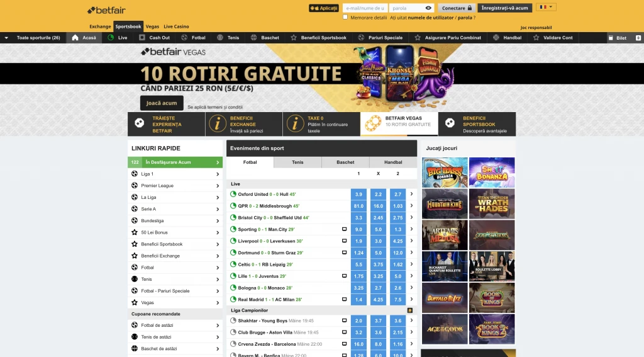644x357 pixels.
Task: Expand the Oxford United match arrow
Action: 411,195
